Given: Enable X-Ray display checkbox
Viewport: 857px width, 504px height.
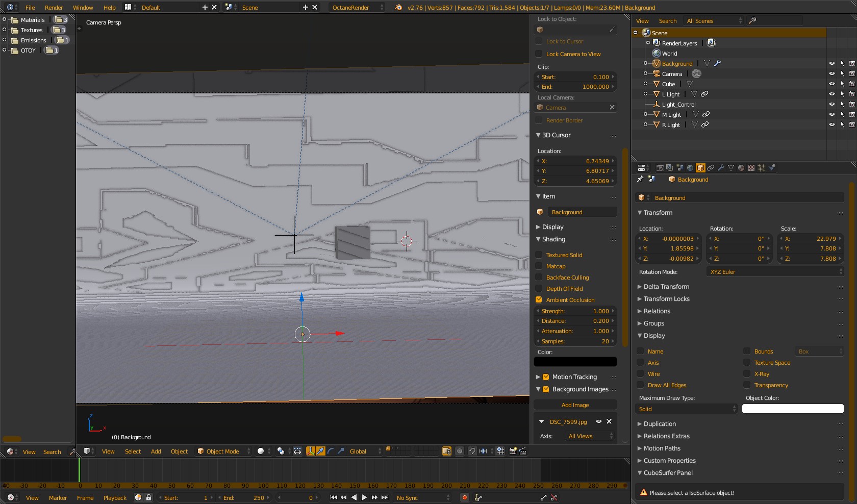Looking at the screenshot, I should (747, 374).
